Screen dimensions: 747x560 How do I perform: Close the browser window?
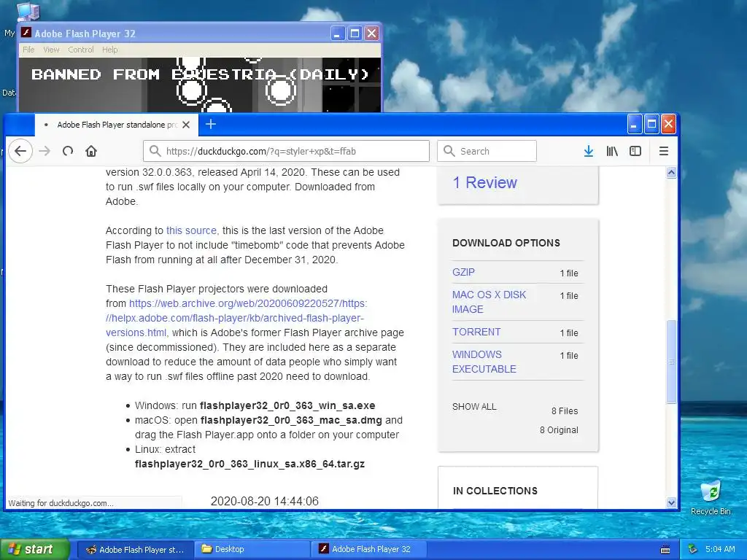pyautogui.click(x=668, y=124)
